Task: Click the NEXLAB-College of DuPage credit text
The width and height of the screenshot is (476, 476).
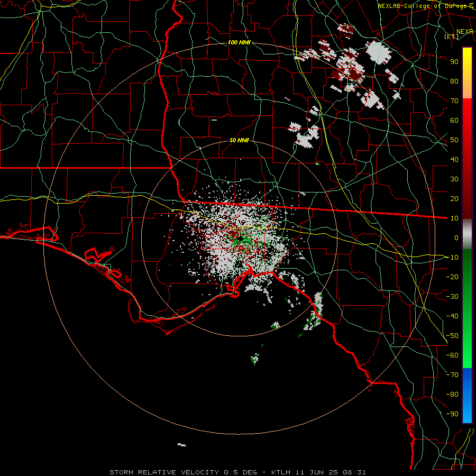Action: (x=425, y=6)
